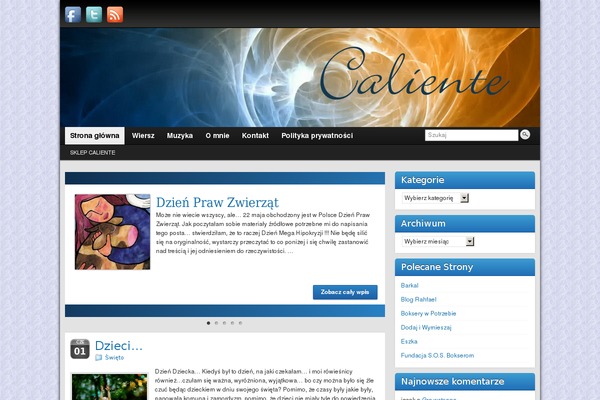Open SKLEP CALIENTE submenu link
This screenshot has width=600, height=400.
click(x=93, y=152)
